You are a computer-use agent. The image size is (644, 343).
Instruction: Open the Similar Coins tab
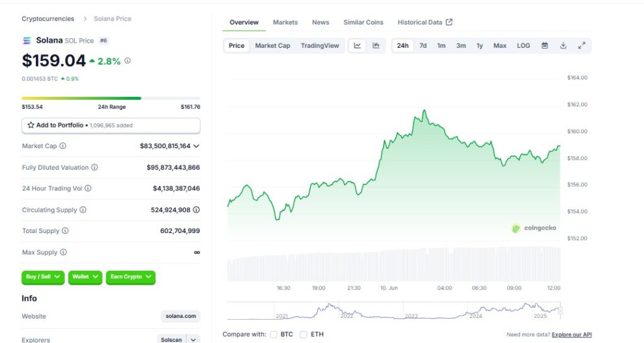tap(363, 22)
